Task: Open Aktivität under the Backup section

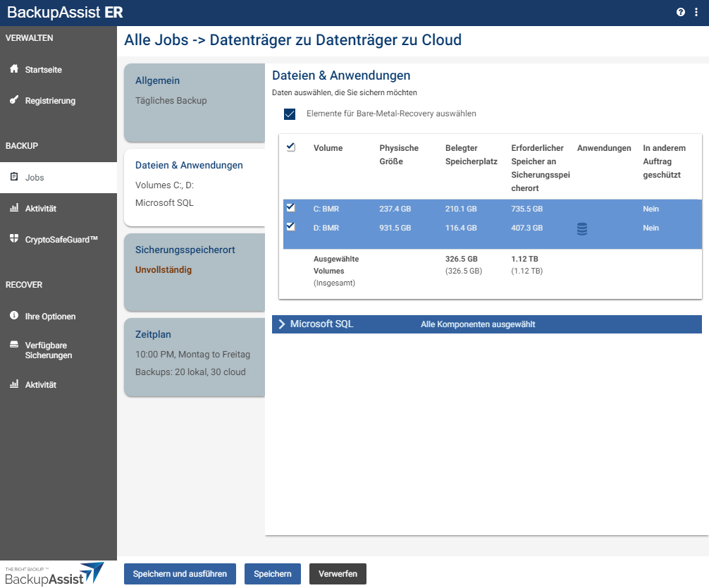Action: tap(40, 209)
